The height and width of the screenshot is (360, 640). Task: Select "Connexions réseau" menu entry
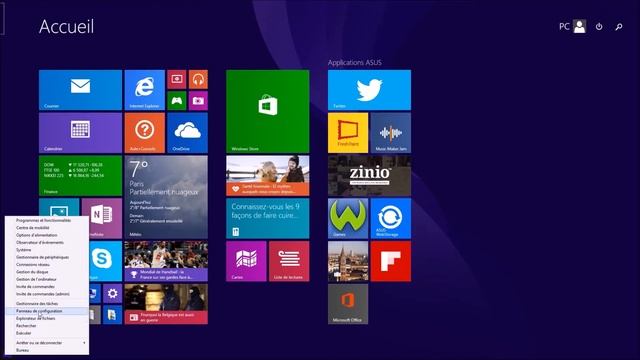click(x=47, y=264)
